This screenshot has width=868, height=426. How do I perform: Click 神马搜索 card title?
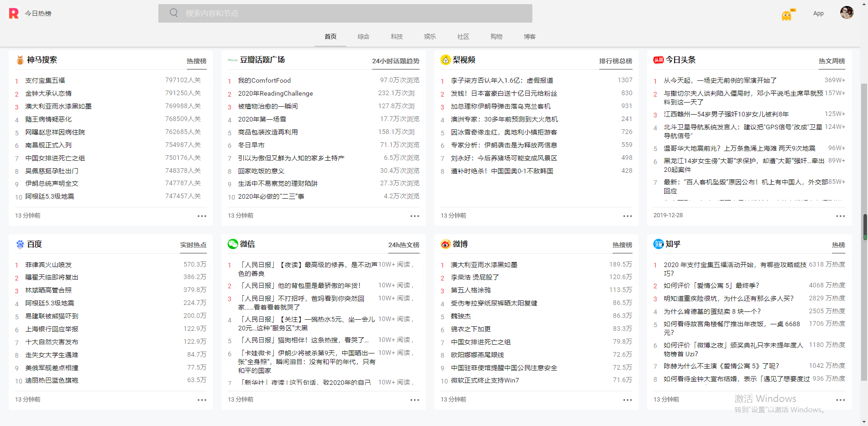click(x=42, y=60)
